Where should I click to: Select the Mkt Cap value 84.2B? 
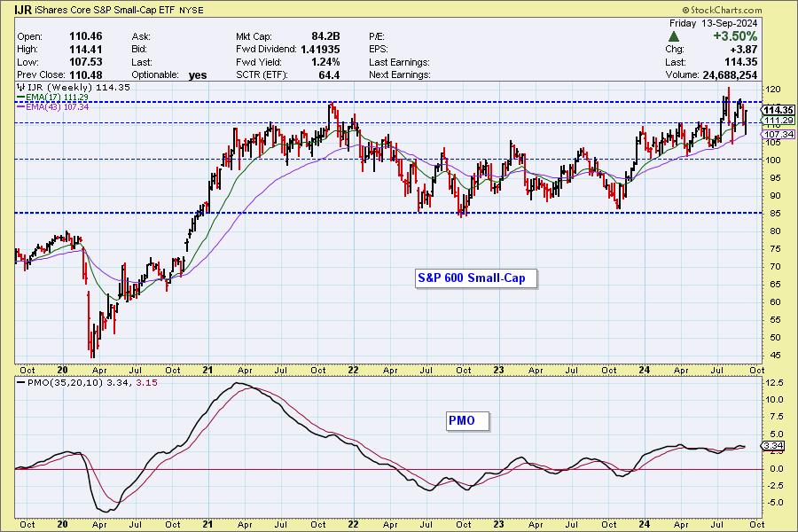click(x=325, y=36)
